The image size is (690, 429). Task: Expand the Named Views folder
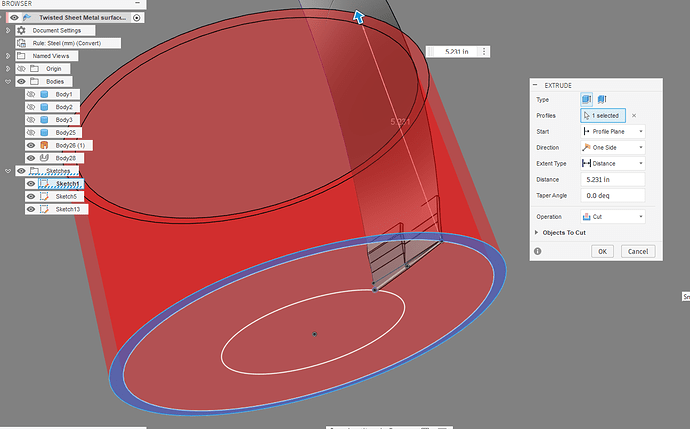pyautogui.click(x=8, y=57)
